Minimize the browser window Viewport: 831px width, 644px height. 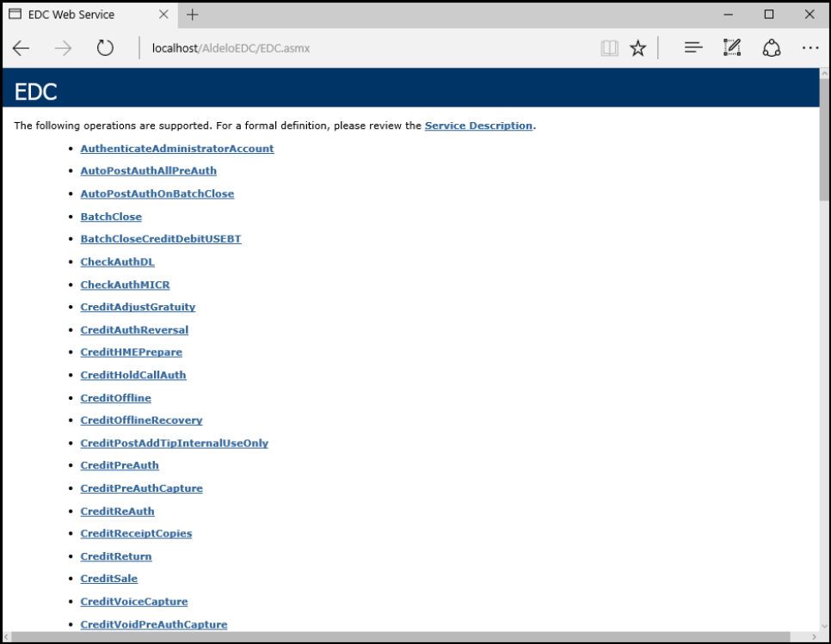[x=729, y=15]
